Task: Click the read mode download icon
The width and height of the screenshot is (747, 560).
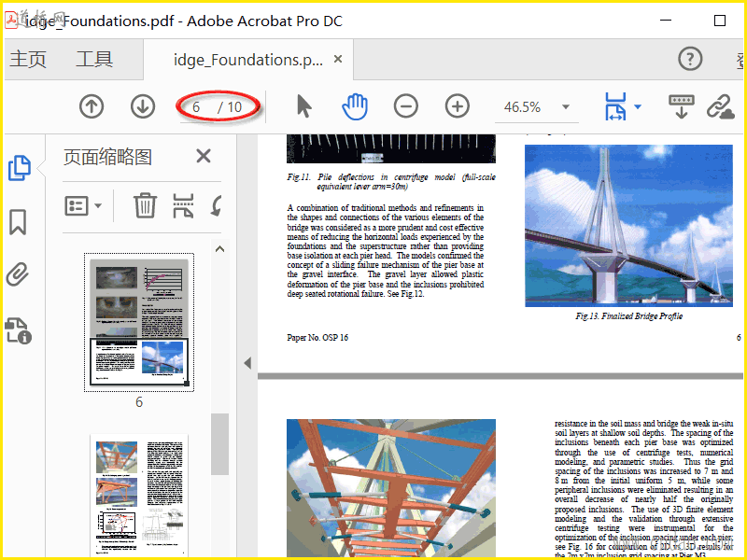Action: coord(682,106)
